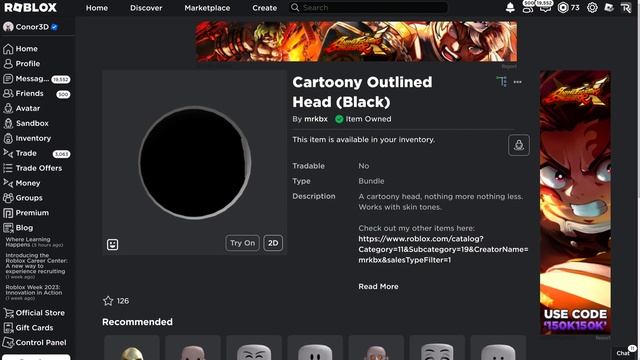Open Avatar in sidebar
Screen dimensions: 640x360
(x=22, y=109)
